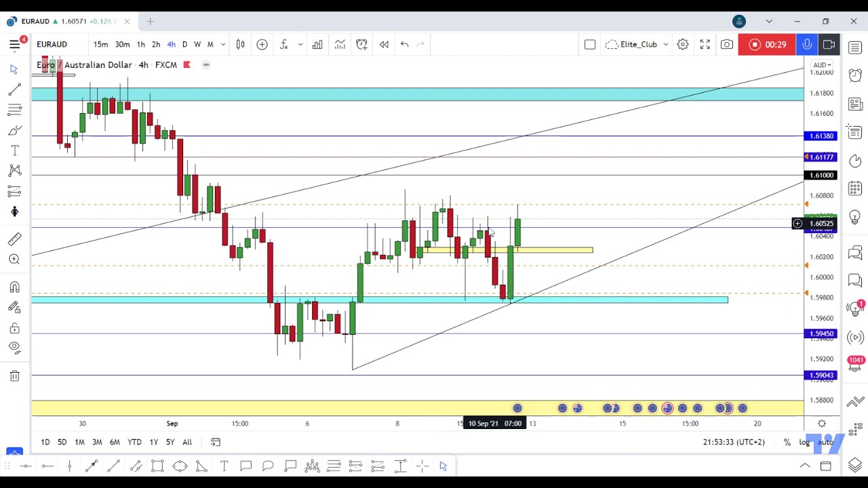Toggle stay in drawing mode
The width and height of the screenshot is (868, 488).
[14, 308]
